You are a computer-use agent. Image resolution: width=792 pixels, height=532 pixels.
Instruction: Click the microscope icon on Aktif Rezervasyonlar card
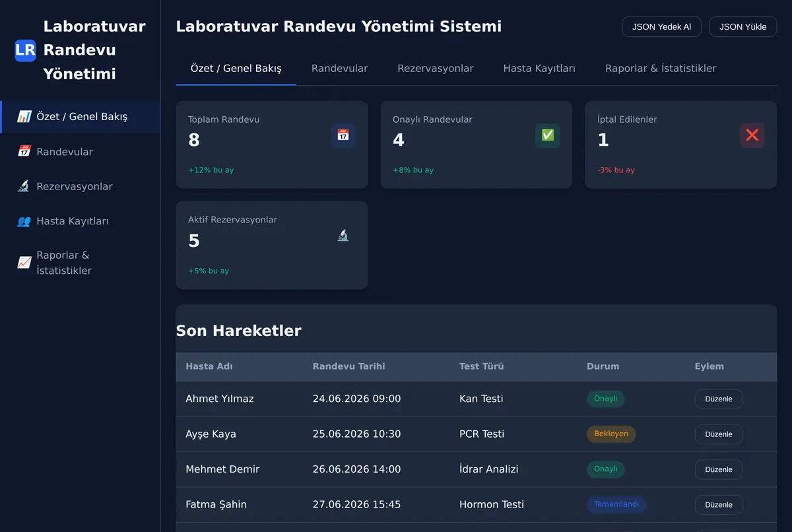click(343, 236)
